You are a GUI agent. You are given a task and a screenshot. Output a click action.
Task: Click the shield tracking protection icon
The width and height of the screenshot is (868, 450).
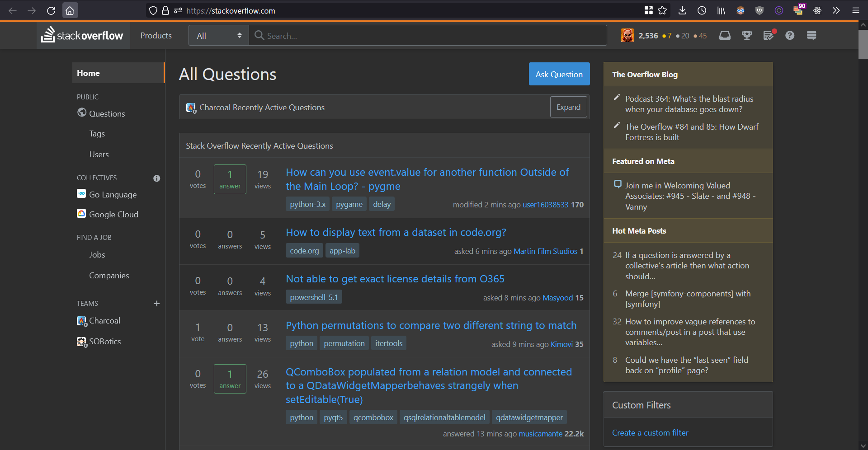coord(153,10)
